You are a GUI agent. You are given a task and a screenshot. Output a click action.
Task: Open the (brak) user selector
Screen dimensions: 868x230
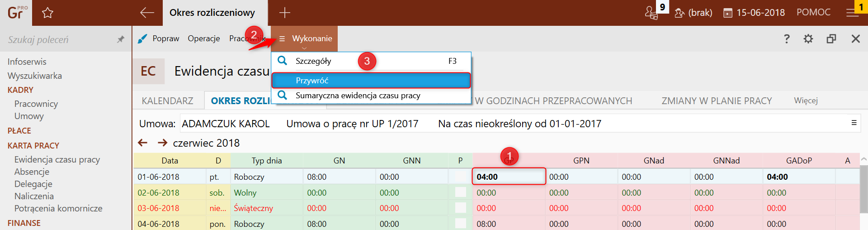693,13
